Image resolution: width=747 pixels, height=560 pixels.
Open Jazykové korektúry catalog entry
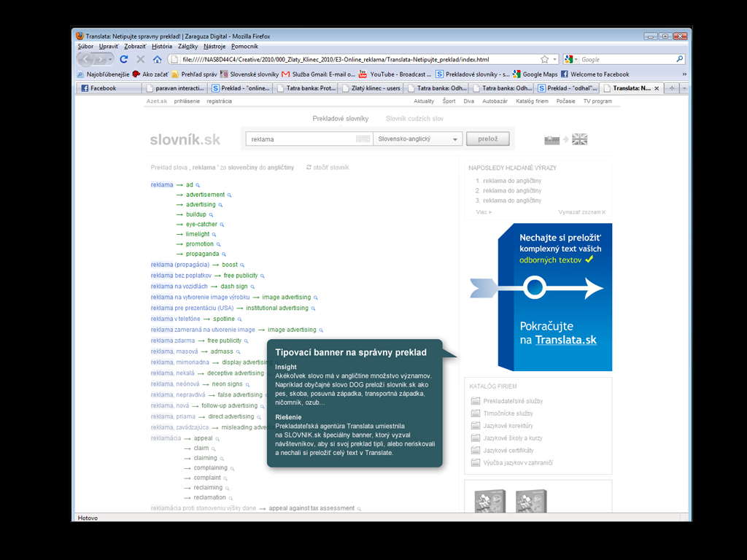click(x=508, y=426)
